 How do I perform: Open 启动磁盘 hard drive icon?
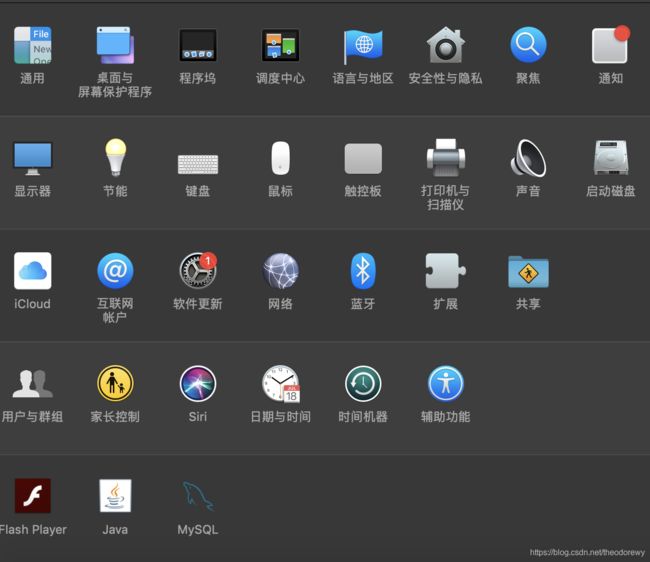(611, 157)
